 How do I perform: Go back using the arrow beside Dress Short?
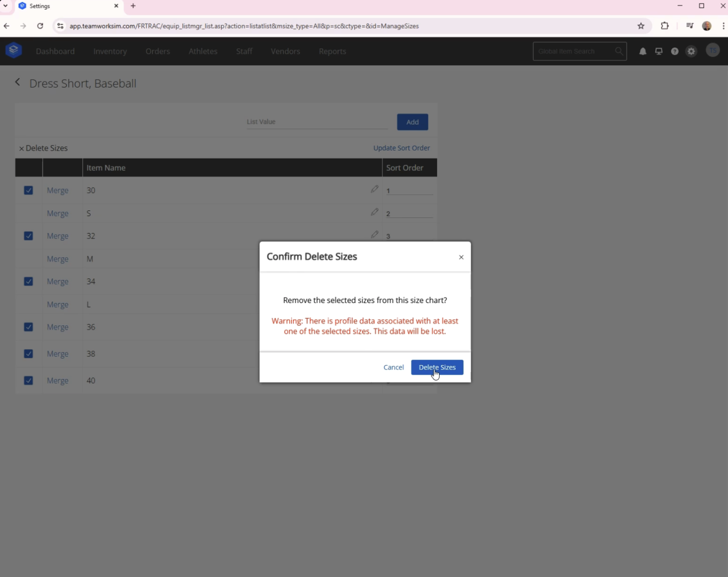click(18, 82)
